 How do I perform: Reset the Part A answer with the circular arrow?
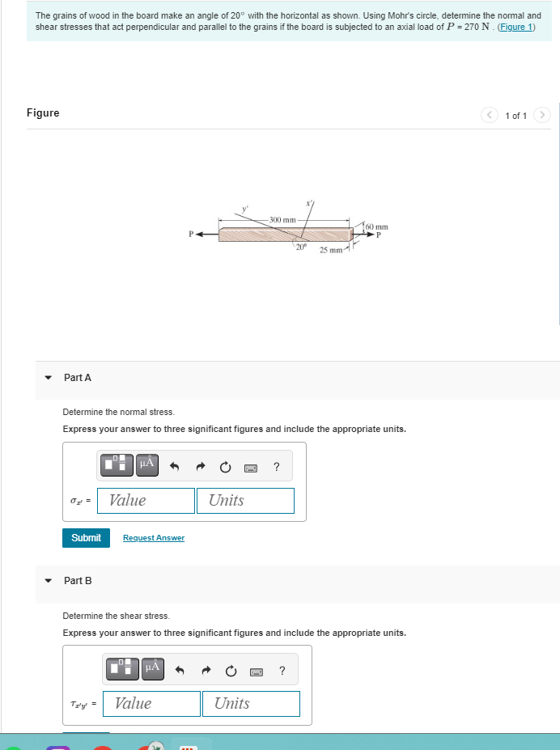(225, 465)
